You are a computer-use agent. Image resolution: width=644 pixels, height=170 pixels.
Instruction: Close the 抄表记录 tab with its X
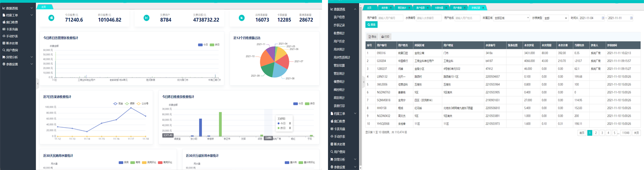tap(483, 8)
